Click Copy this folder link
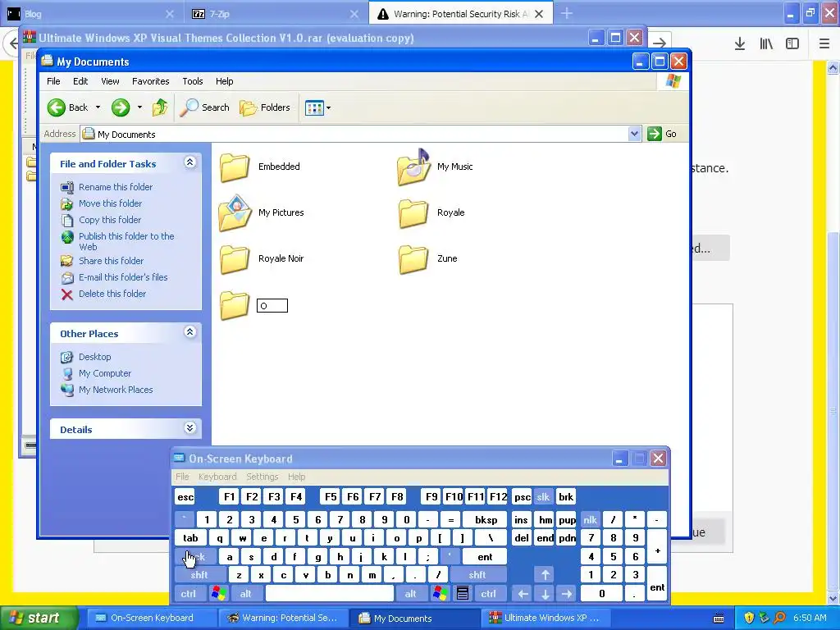 (110, 220)
